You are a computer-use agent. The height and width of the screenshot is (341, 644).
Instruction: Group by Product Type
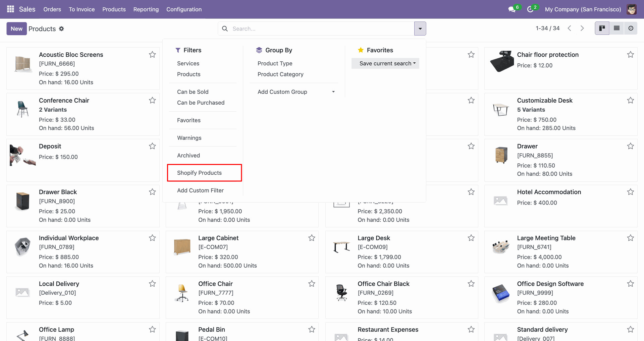275,63
